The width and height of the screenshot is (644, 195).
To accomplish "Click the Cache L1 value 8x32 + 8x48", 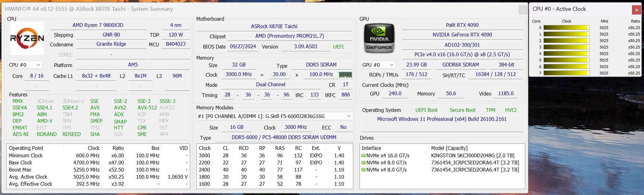I will click(x=96, y=76).
